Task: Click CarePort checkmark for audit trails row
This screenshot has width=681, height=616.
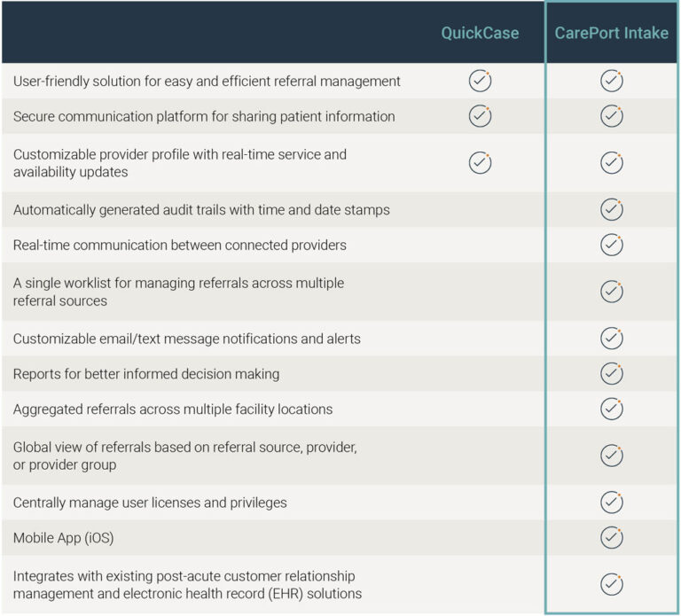Action: click(x=612, y=209)
